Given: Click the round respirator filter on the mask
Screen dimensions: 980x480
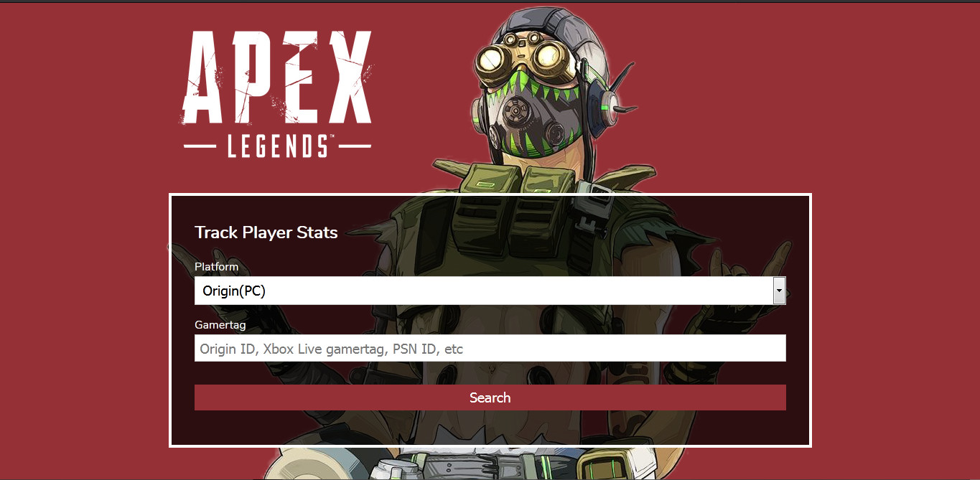Looking at the screenshot, I should [514, 113].
